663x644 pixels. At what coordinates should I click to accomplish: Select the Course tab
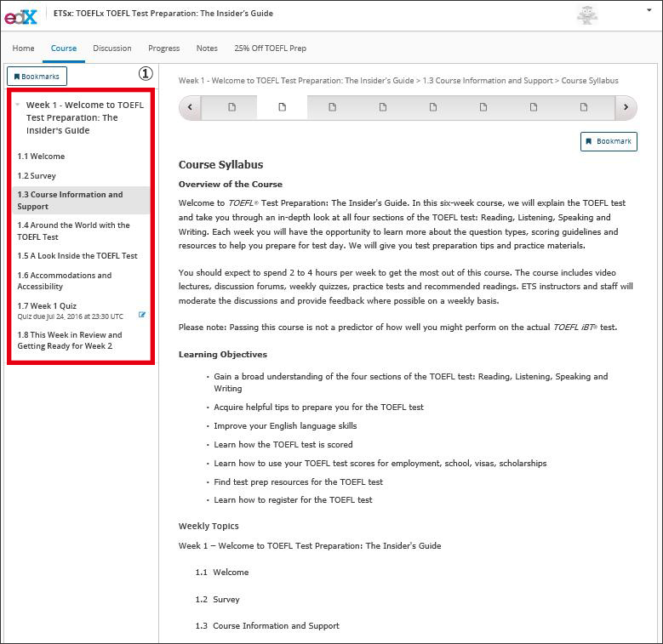click(x=64, y=48)
